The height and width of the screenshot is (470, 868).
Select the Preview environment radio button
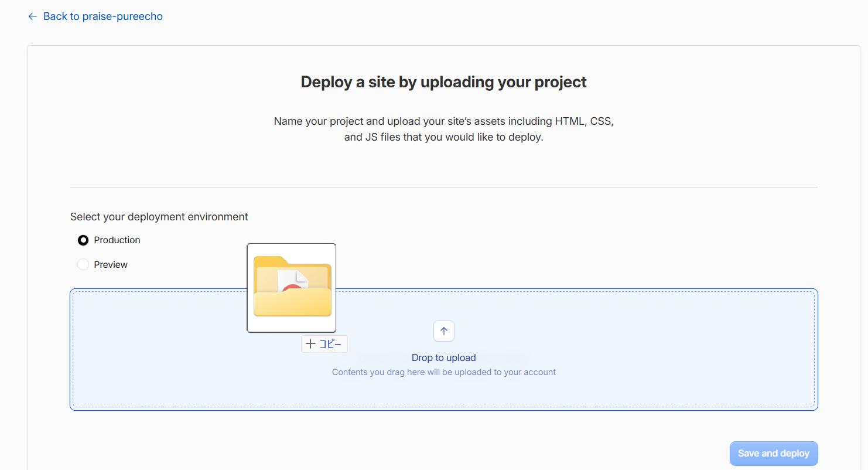[83, 265]
